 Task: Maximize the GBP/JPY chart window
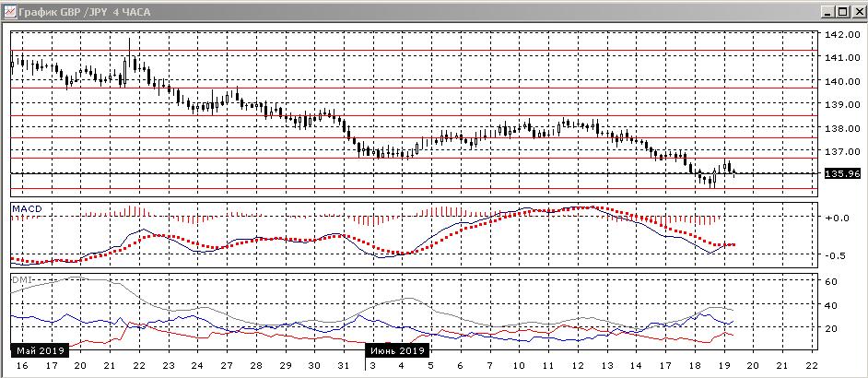click(841, 12)
